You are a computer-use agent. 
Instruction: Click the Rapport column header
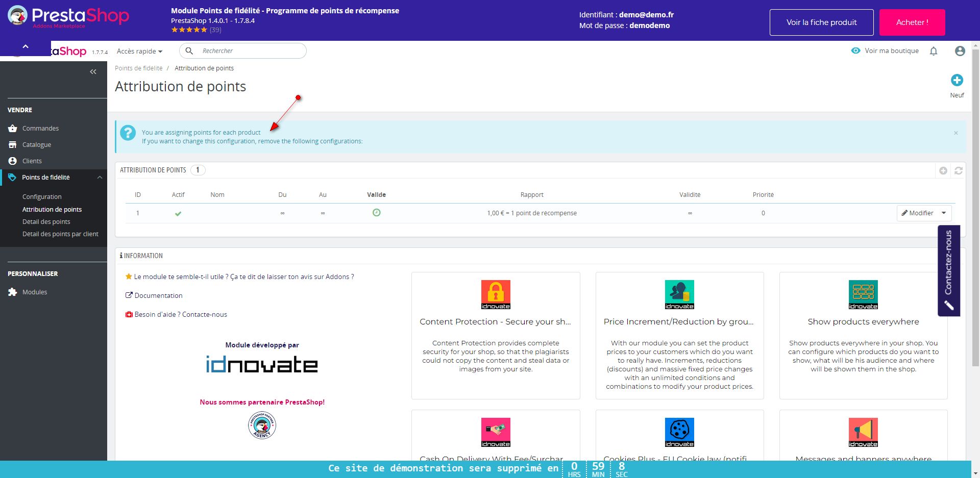(532, 195)
